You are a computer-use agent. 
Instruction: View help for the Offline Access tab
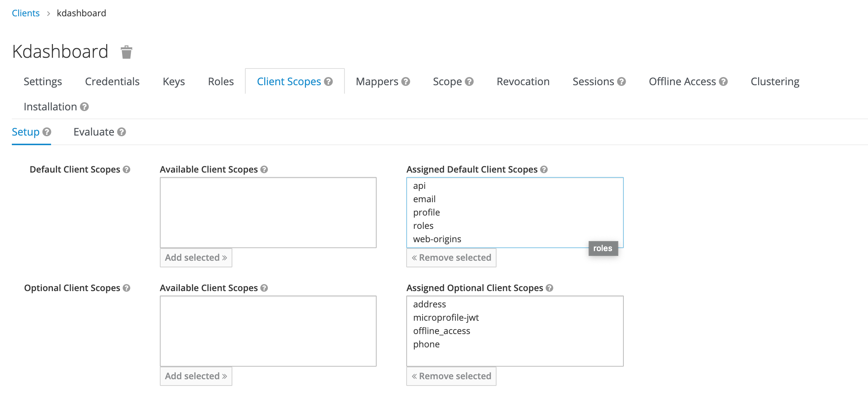tap(724, 81)
